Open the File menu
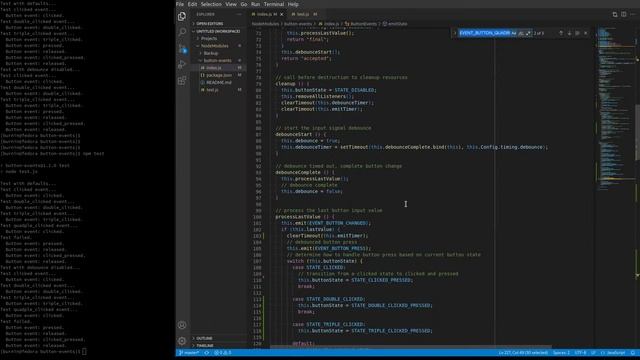The width and height of the screenshot is (640, 360). click(180, 4)
